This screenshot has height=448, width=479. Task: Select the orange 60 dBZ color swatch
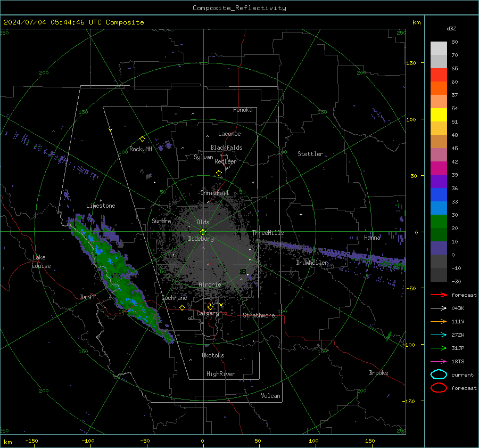(439, 88)
